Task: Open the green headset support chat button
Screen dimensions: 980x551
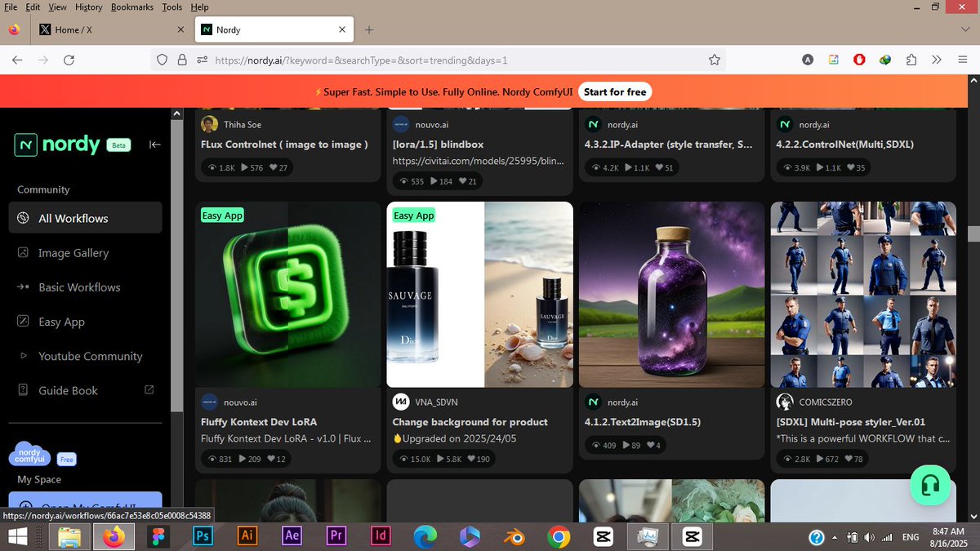Action: [x=929, y=486]
